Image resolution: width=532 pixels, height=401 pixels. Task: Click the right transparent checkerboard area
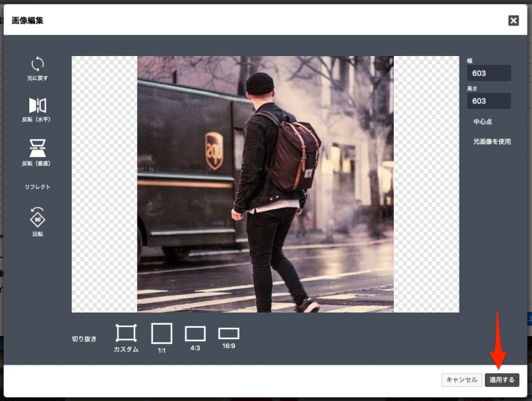(426, 185)
